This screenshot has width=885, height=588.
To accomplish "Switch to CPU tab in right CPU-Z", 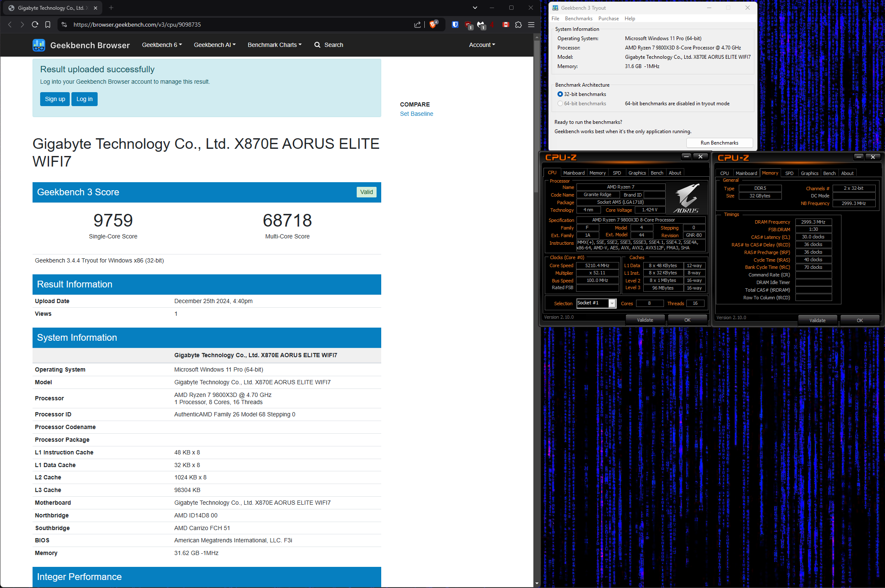I will point(724,173).
